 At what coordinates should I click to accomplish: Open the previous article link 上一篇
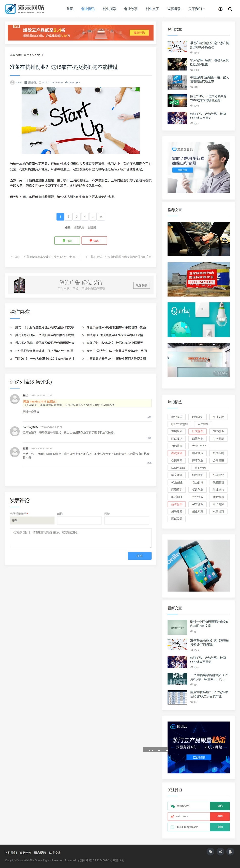[44, 257]
